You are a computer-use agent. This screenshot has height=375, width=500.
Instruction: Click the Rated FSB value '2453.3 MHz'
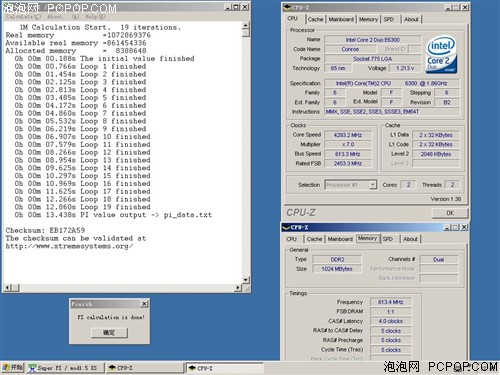[348, 163]
